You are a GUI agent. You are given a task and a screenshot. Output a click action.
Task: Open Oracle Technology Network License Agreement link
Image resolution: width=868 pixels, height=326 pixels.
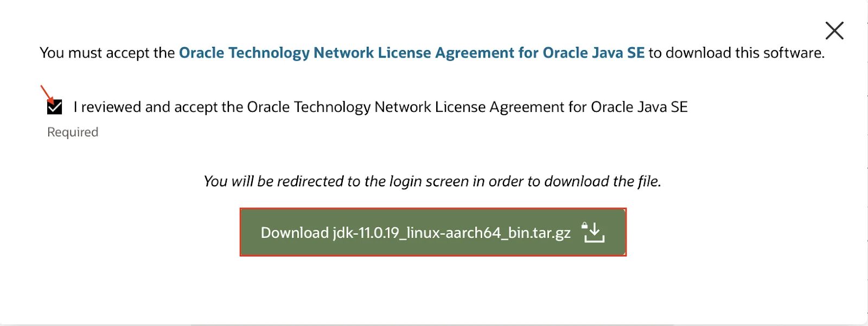point(412,53)
